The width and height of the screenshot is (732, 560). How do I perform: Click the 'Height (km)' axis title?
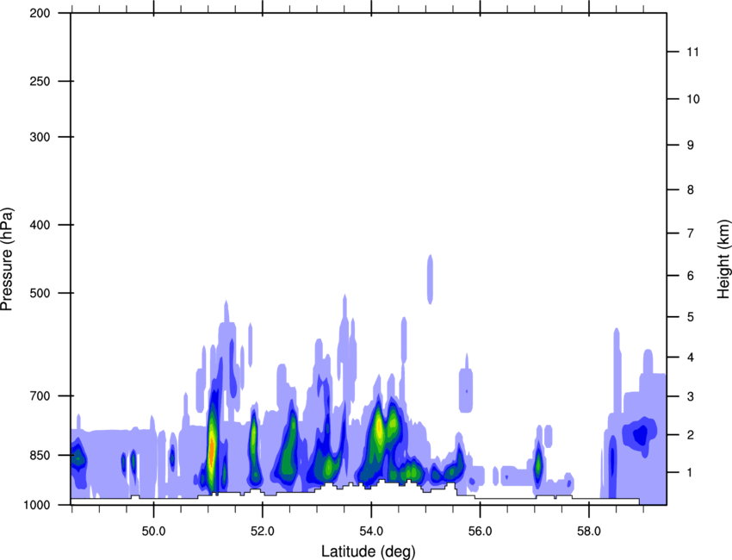click(723, 258)
